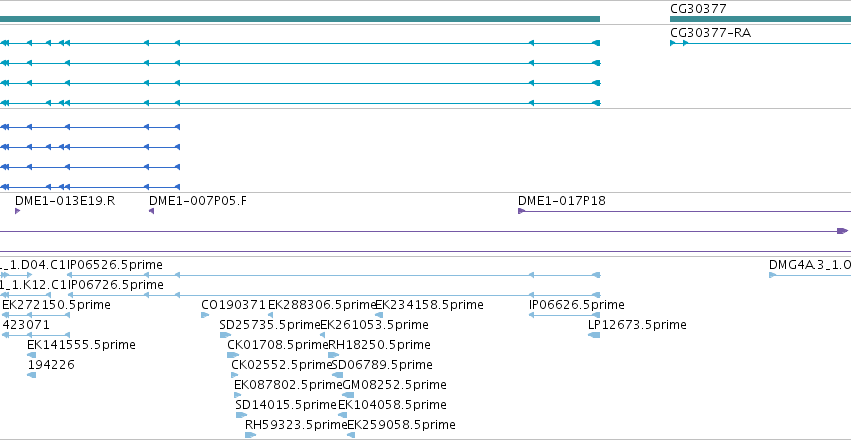Click the arrow glyph under 194226
This screenshot has width=851, height=440.
point(31,375)
